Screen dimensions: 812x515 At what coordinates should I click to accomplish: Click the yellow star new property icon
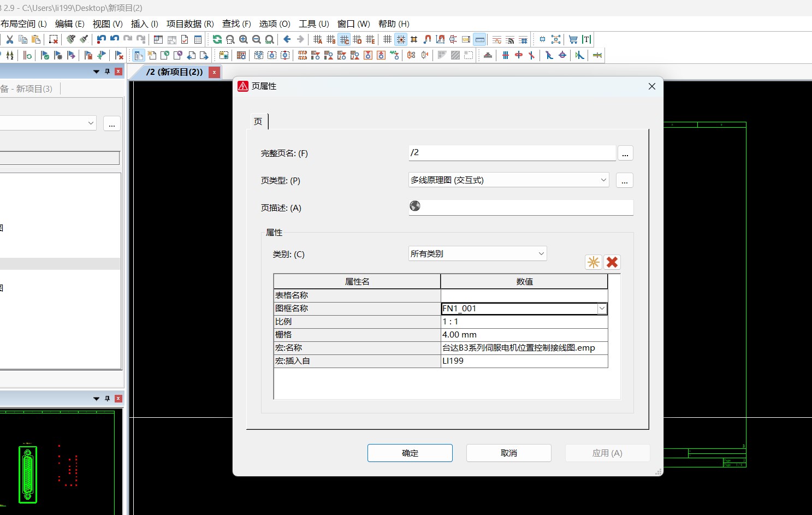[x=593, y=262]
